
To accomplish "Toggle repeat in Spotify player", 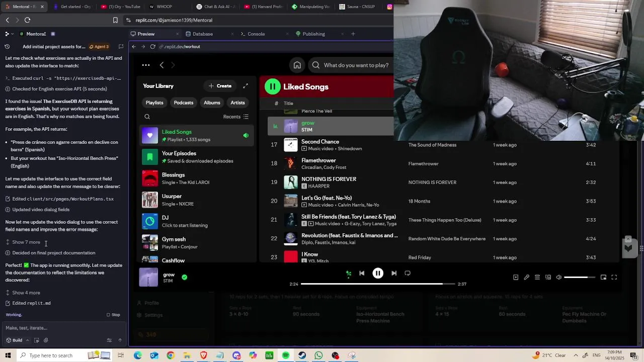I will pos(408,274).
